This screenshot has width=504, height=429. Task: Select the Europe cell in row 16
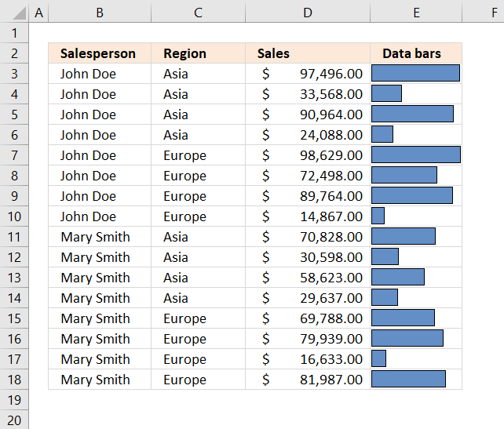point(198,339)
